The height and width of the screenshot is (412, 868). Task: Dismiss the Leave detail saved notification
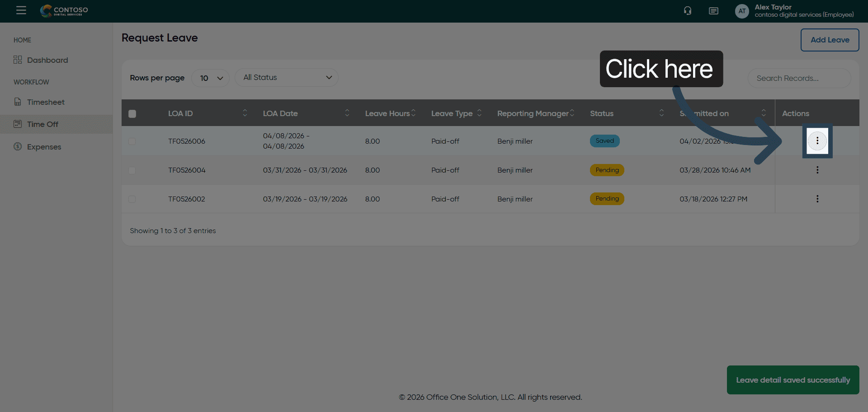tap(793, 380)
